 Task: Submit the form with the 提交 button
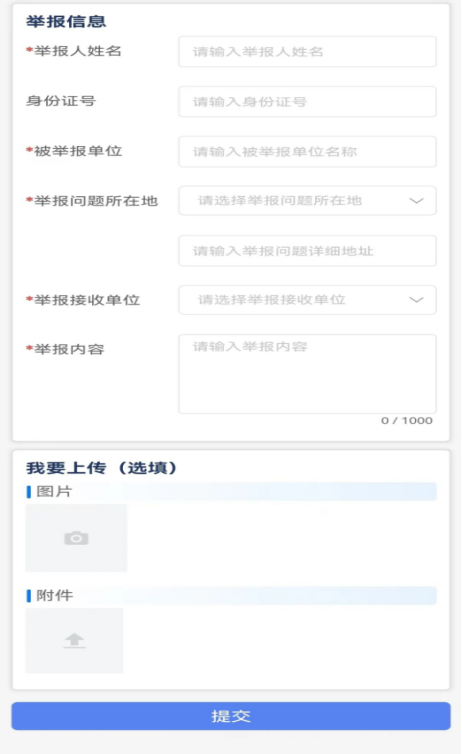(231, 716)
